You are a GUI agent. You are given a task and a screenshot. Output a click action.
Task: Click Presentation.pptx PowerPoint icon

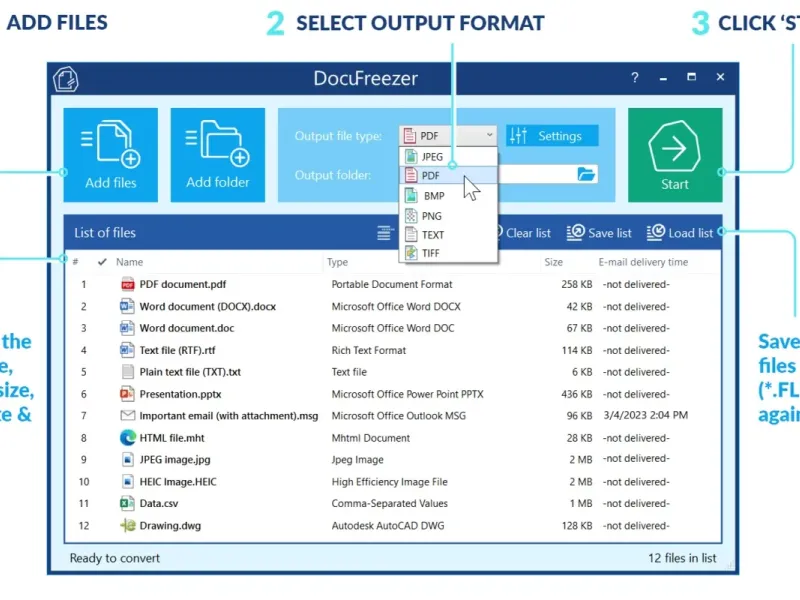(127, 394)
